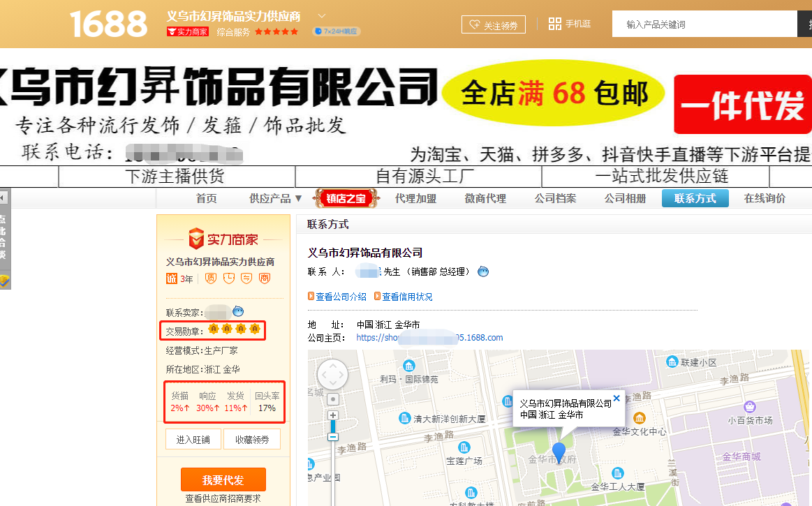Click the 1688 logo
The image size is (812, 506).
108,24
